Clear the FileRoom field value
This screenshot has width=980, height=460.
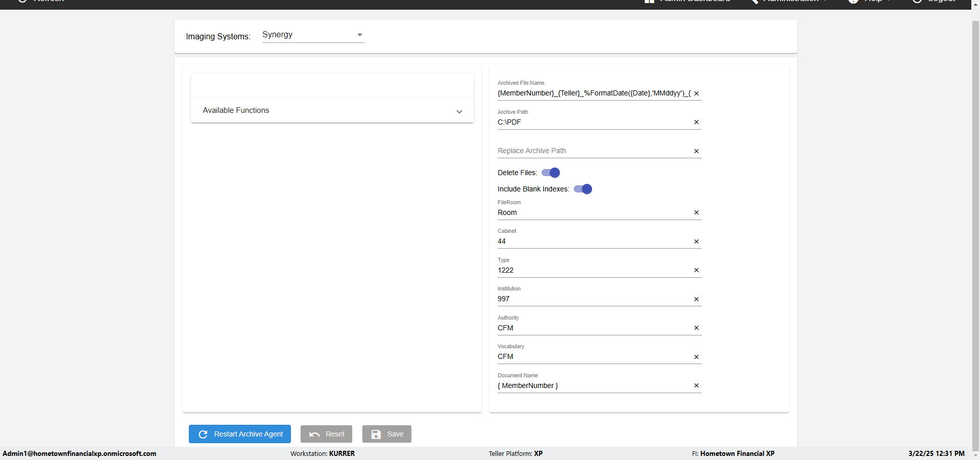click(x=696, y=212)
